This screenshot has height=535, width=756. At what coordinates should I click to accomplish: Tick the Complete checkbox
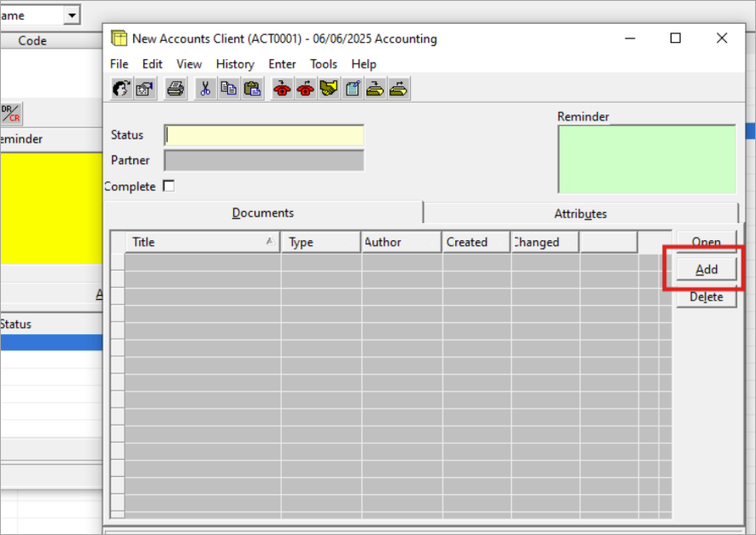(168, 186)
